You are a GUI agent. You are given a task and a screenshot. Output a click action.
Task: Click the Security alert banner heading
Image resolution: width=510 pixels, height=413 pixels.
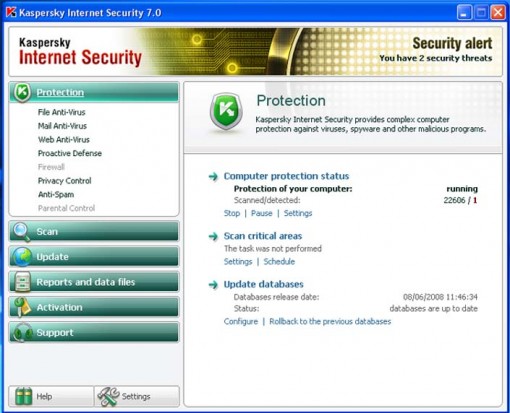click(452, 43)
